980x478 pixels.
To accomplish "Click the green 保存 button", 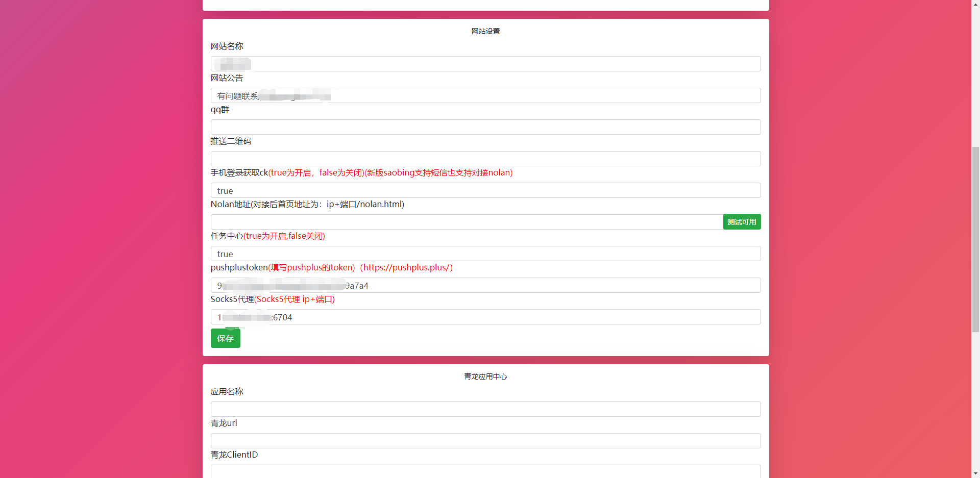I will click(225, 338).
